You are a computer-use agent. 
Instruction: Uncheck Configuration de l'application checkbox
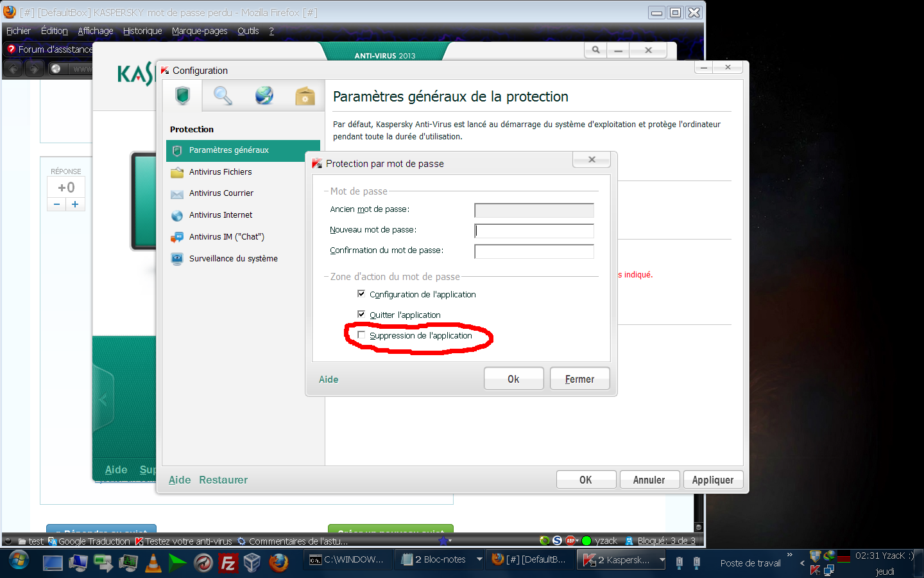point(361,293)
